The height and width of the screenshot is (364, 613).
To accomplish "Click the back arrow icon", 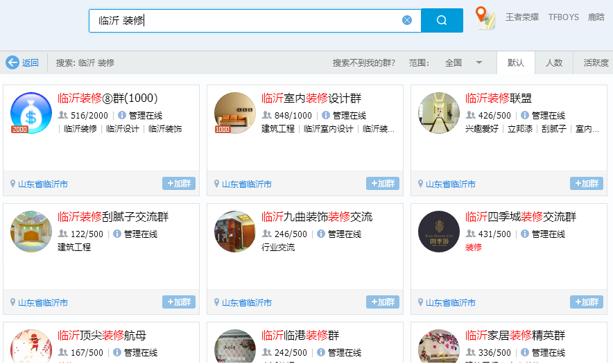I will click(12, 62).
